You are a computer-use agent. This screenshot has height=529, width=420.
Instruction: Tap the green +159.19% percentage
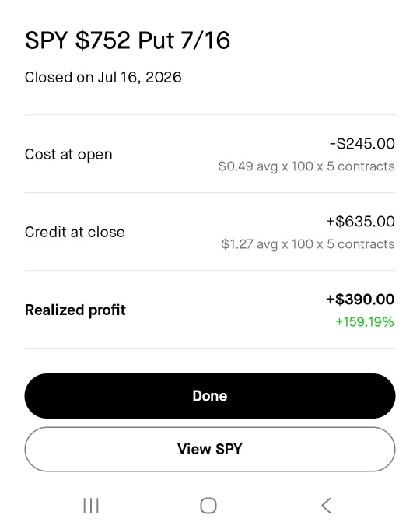click(365, 321)
